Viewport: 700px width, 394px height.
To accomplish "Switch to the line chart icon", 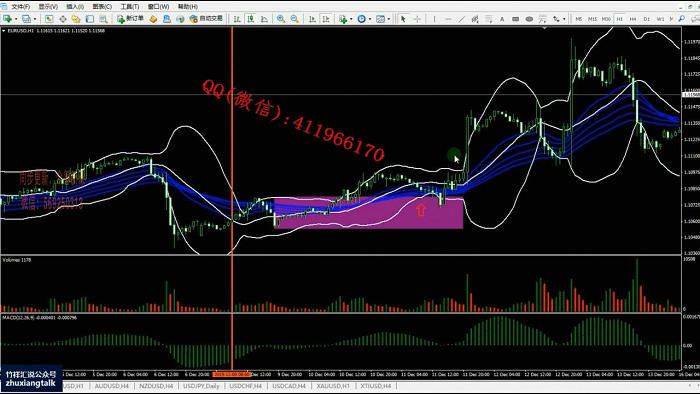I will tap(264, 19).
